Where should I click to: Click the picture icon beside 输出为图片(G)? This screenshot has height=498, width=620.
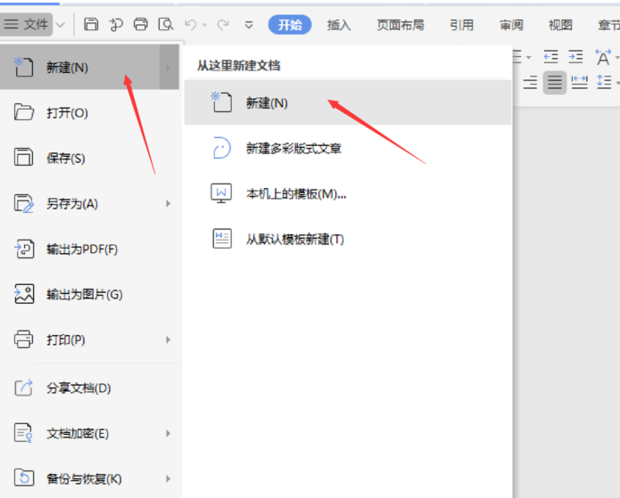click(x=24, y=294)
